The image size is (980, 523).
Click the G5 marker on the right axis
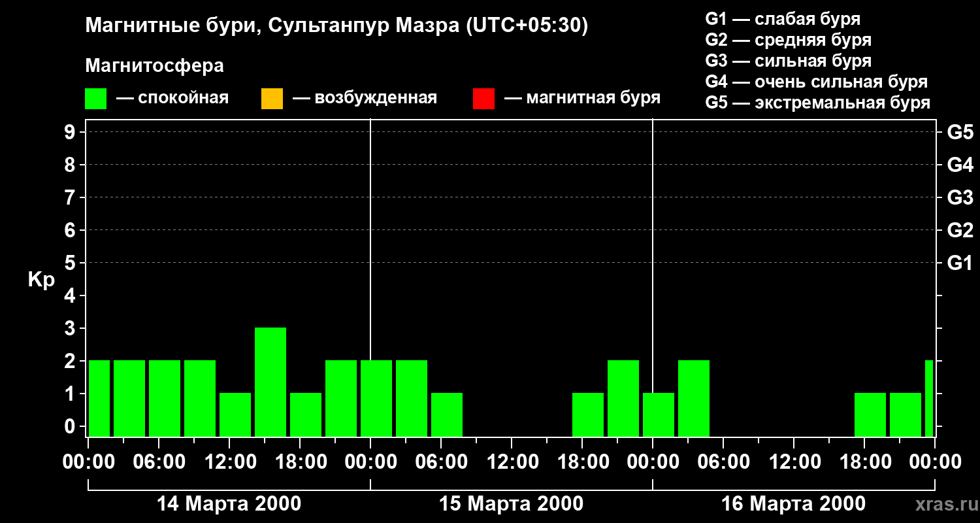point(960,133)
